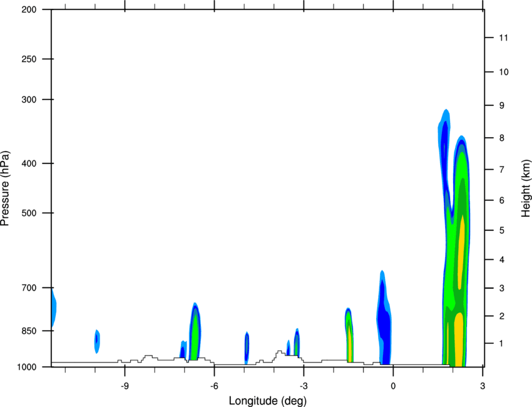Click the -6 longitude tick label

[x=214, y=386]
